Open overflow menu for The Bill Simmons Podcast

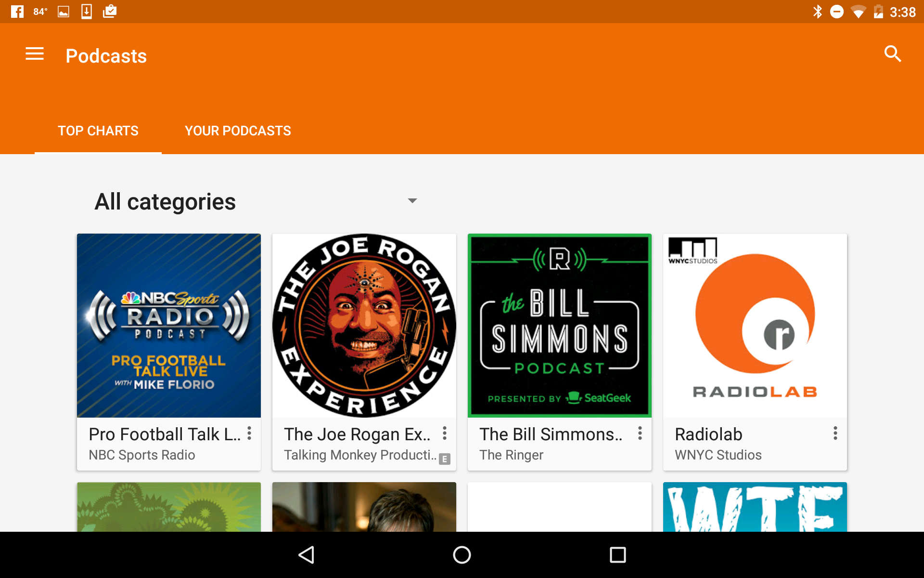point(640,433)
